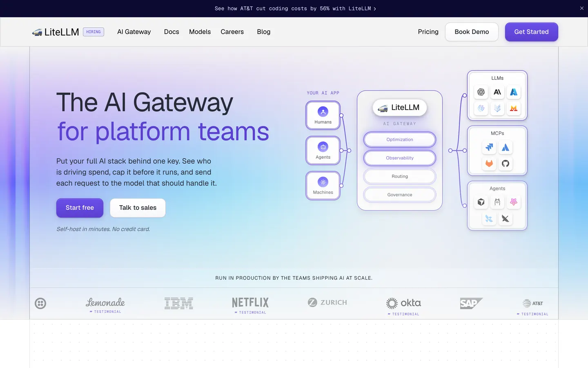Click the Twilio circle logo

[40, 303]
